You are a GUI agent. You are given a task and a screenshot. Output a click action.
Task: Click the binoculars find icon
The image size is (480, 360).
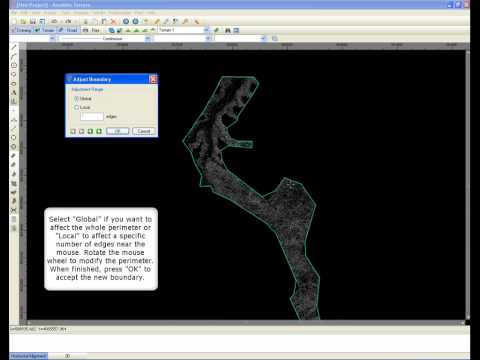(x=228, y=30)
